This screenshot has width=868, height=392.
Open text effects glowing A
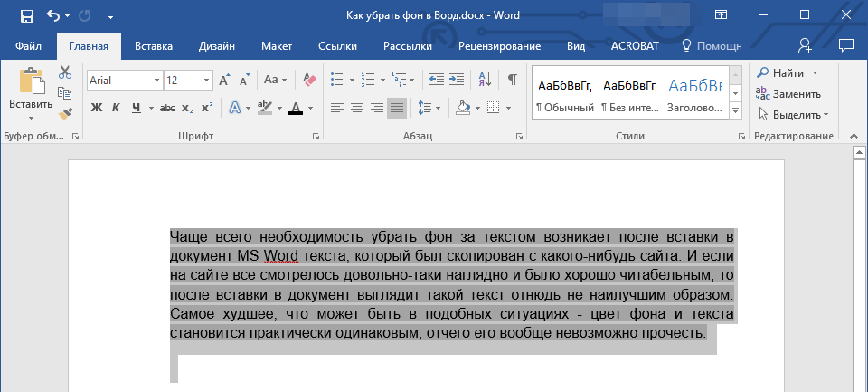click(235, 108)
